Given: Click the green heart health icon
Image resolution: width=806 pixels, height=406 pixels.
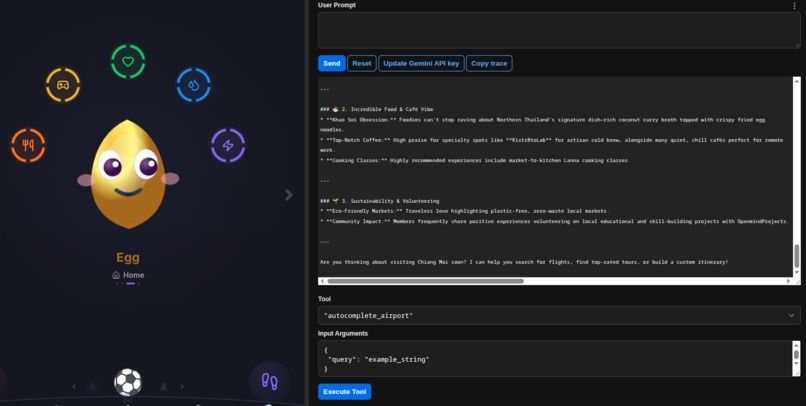Looking at the screenshot, I should tap(128, 62).
